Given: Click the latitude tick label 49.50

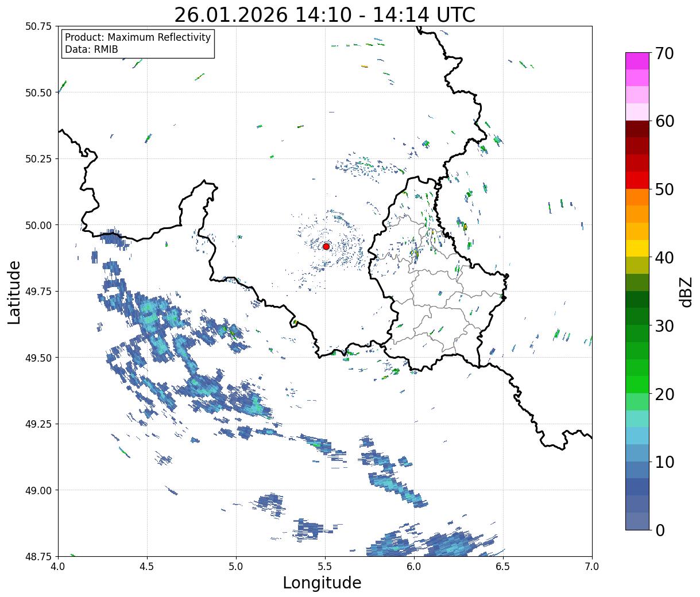Looking at the screenshot, I should pyautogui.click(x=38, y=358).
